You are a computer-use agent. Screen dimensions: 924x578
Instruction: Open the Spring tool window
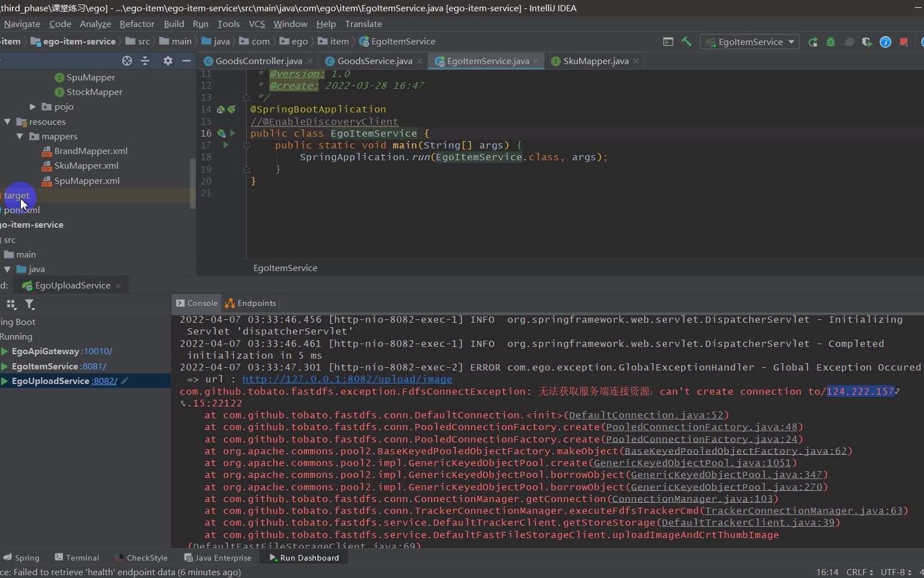click(21, 557)
